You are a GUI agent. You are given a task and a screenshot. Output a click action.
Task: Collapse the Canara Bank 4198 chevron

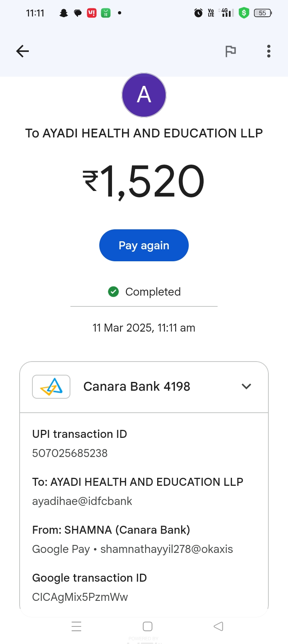coord(246,386)
